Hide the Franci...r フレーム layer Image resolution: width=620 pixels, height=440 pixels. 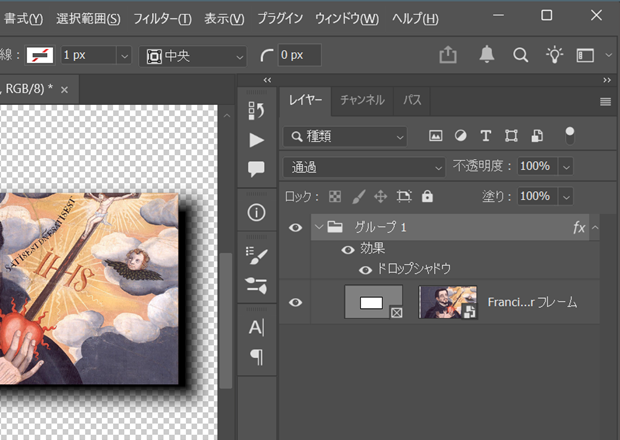(x=295, y=302)
